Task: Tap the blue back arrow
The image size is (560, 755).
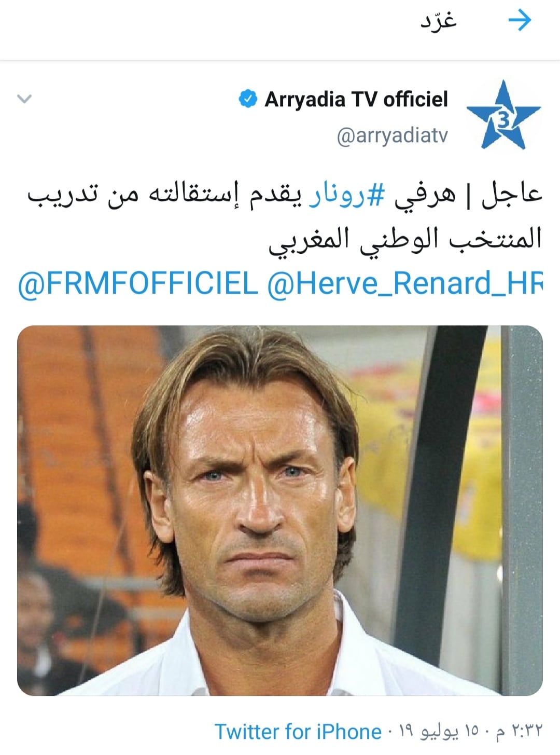Action: coord(520,21)
